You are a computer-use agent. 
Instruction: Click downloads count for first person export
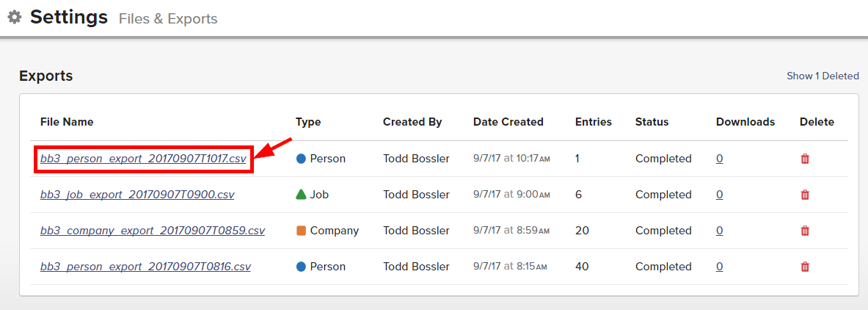(x=719, y=159)
